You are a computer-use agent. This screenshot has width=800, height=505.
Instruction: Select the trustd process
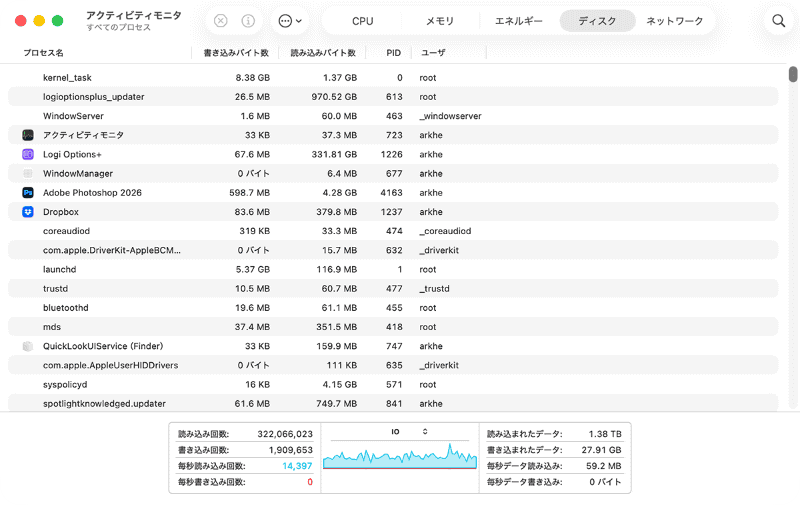pos(393,289)
